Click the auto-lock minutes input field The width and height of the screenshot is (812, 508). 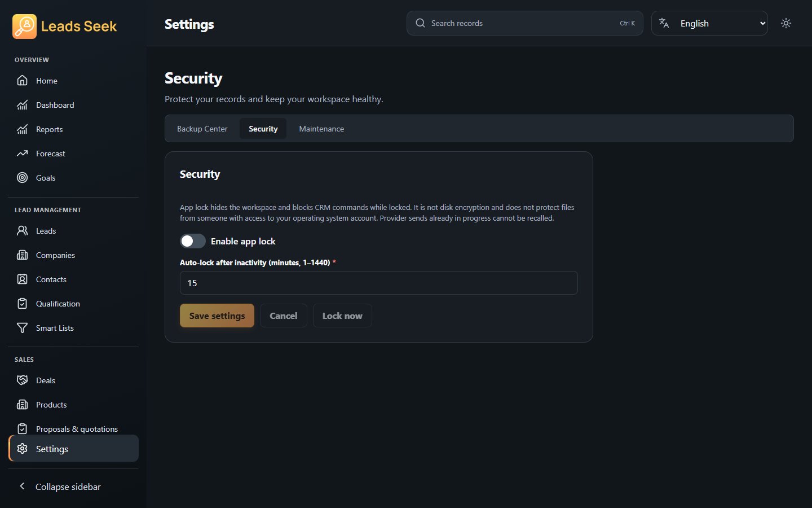coord(379,283)
